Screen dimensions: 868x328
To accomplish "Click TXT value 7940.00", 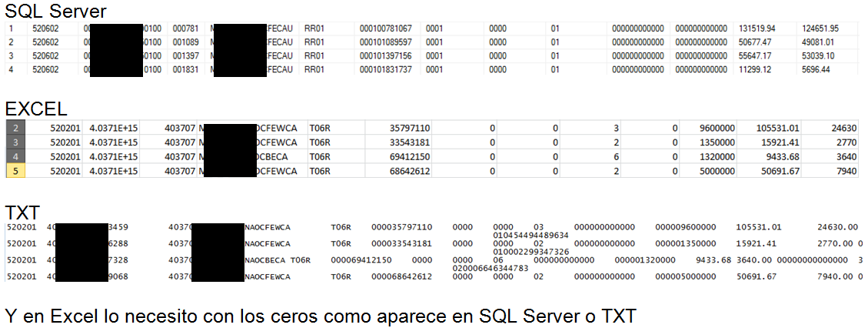I will [835, 276].
